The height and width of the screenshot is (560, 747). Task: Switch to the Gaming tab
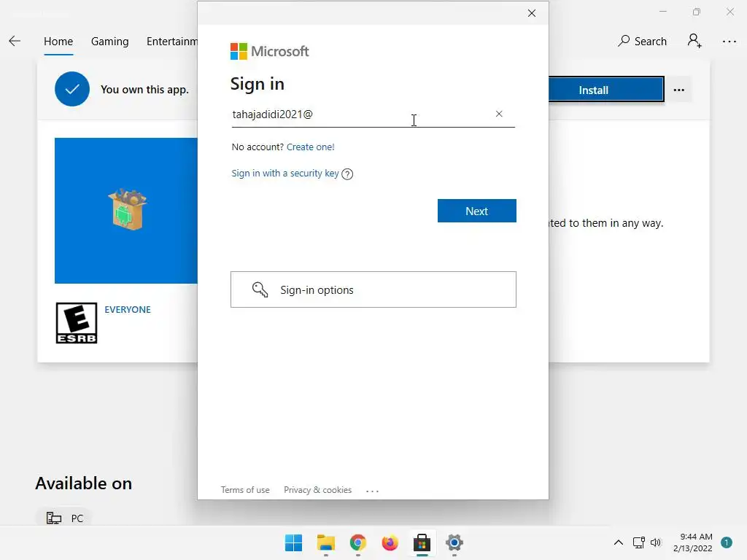(x=109, y=42)
